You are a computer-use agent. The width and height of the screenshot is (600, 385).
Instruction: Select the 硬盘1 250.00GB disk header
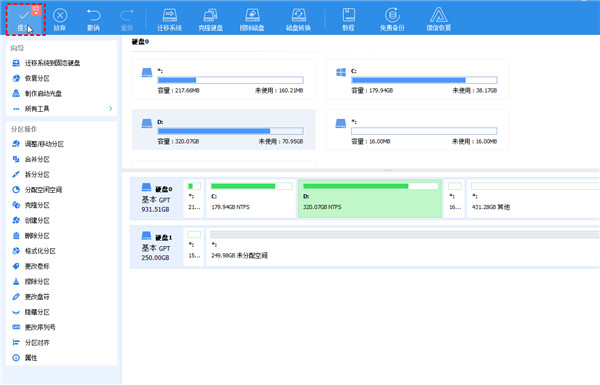click(156, 247)
